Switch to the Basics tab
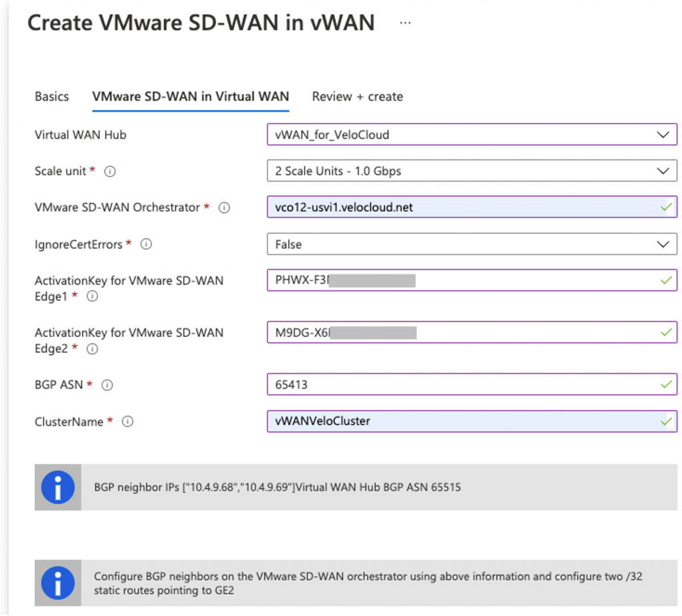Screen dimensions: 682x616 click(52, 97)
